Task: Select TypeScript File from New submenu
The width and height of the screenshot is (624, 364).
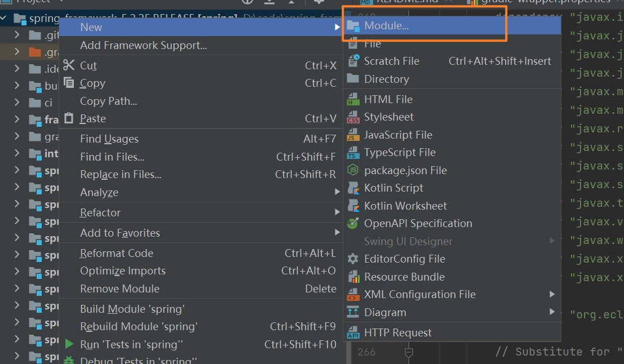Action: tap(400, 152)
